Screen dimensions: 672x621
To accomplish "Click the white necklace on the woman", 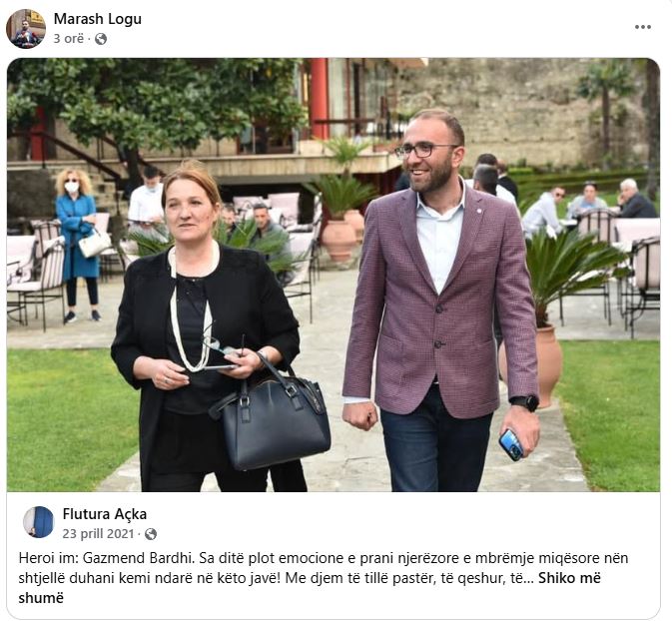I will [x=191, y=312].
